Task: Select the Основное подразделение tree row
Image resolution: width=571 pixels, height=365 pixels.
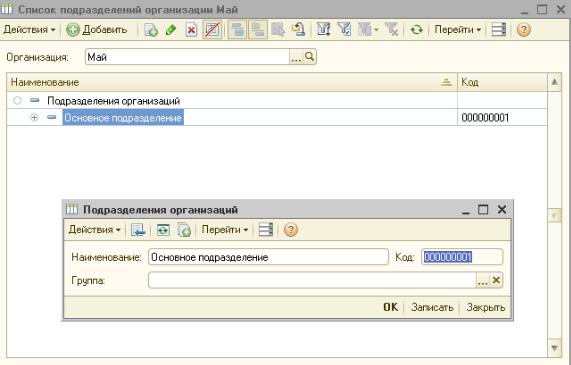Action: 277,117
